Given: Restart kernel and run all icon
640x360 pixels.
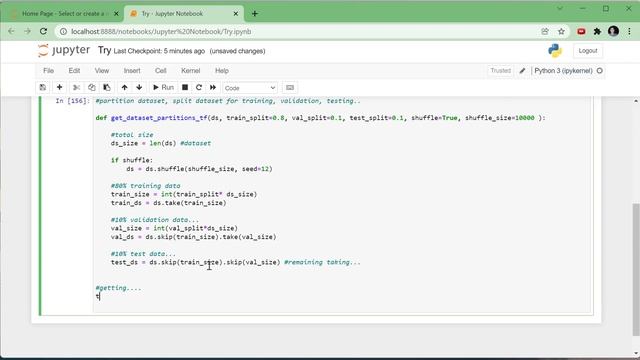Looking at the screenshot, I should point(213,88).
